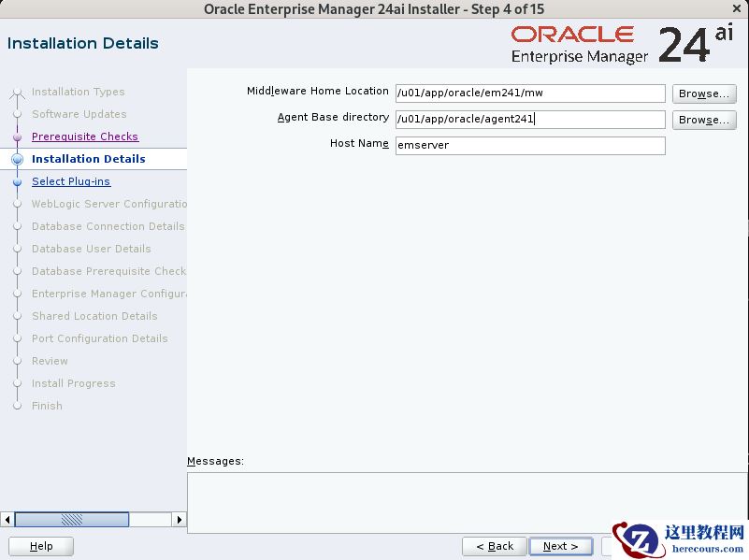Click the horizontal scrollbar thumb in step panel

point(72,520)
